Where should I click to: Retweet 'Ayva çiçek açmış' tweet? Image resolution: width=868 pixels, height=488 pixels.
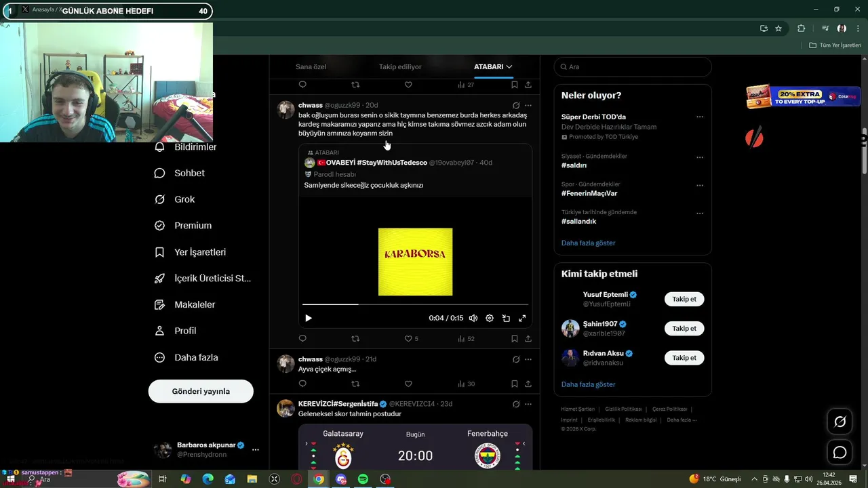[355, 384]
